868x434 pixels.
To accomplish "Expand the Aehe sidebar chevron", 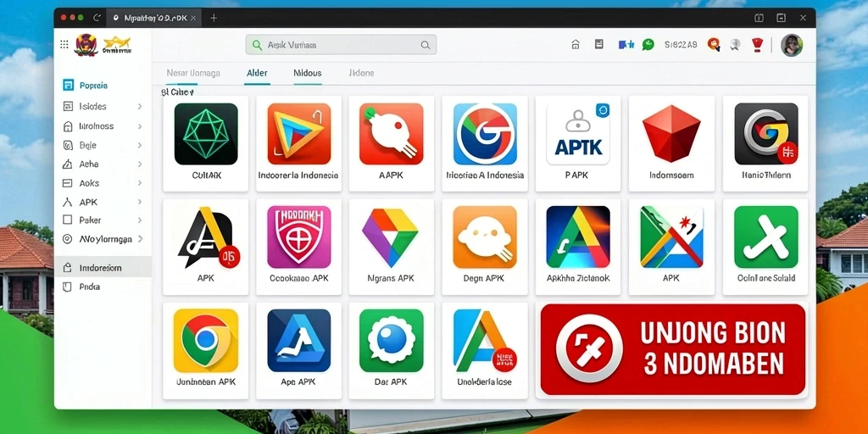I will click(140, 164).
